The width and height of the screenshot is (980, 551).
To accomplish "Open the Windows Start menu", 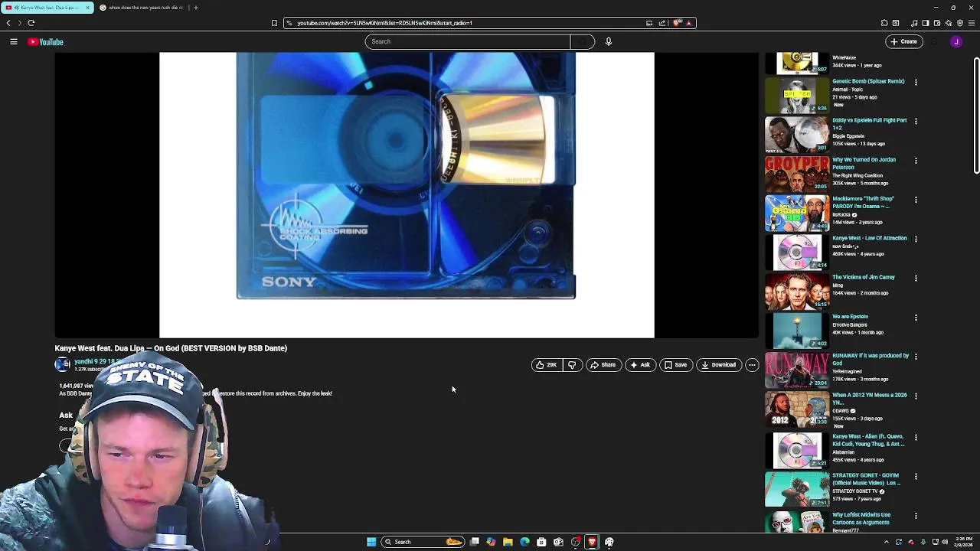I will click(371, 542).
